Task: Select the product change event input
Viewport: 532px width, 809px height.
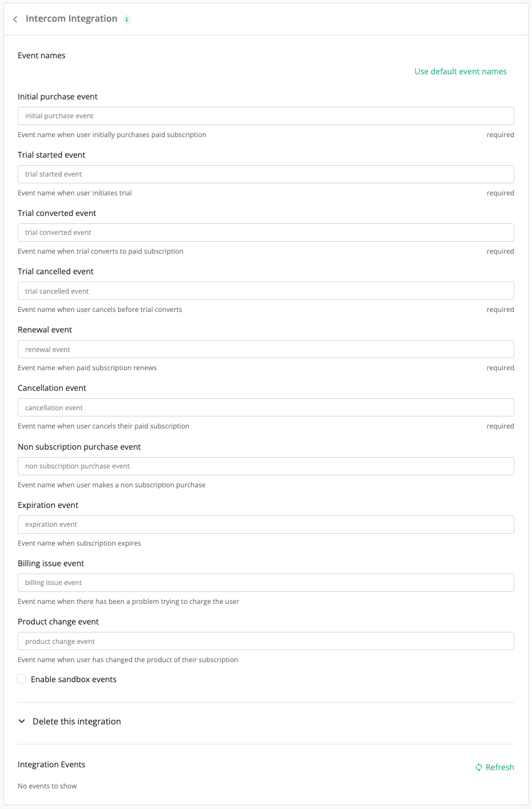Action: (266, 641)
